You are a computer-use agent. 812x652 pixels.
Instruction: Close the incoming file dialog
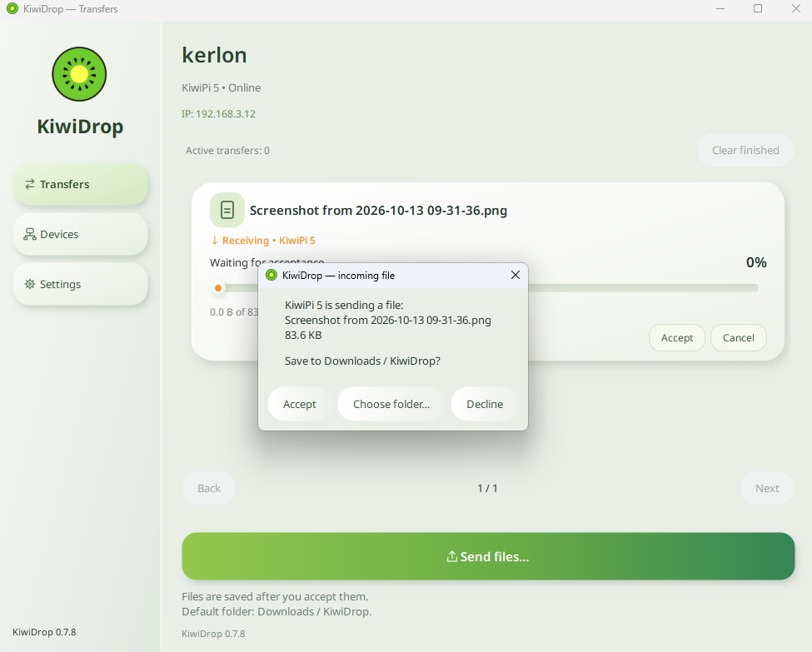pos(516,275)
